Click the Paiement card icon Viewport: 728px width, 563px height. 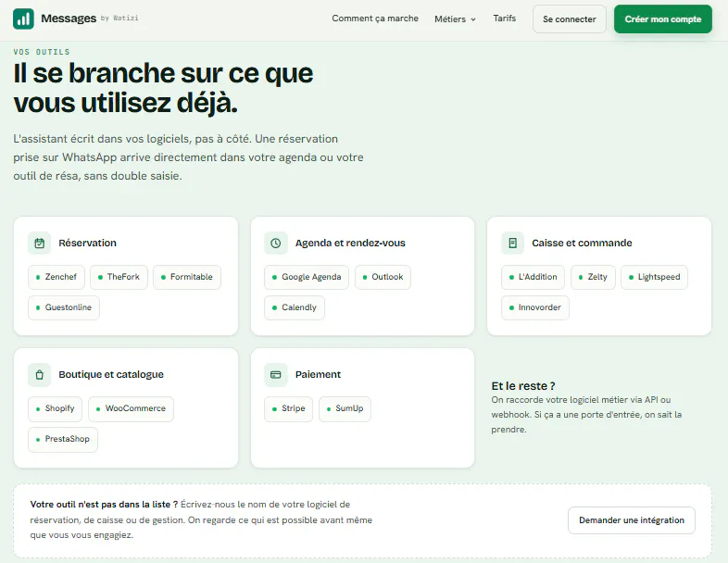[276, 375]
